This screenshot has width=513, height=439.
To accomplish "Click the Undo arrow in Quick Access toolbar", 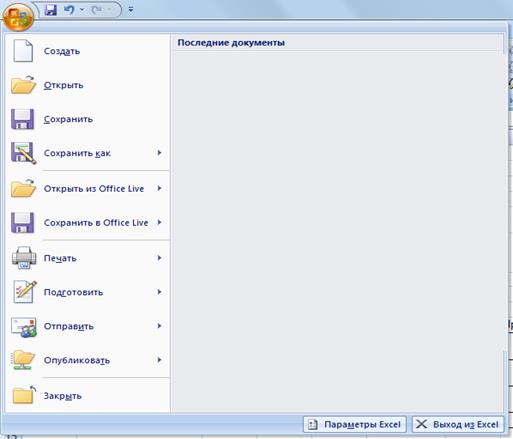I will click(x=69, y=10).
